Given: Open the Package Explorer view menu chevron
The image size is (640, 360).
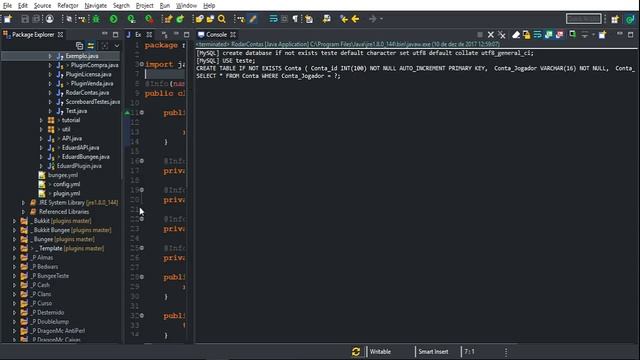Looking at the screenshot, I should coord(117,46).
